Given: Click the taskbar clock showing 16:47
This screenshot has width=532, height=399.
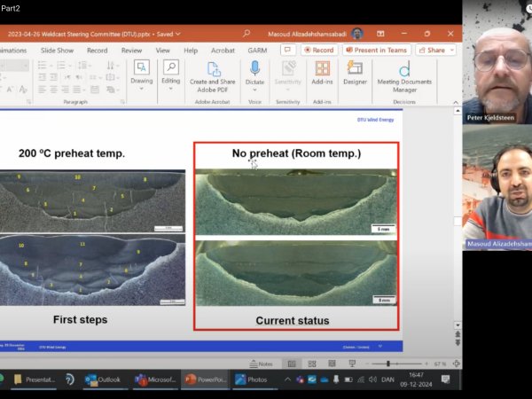Looking at the screenshot, I should 416,379.
